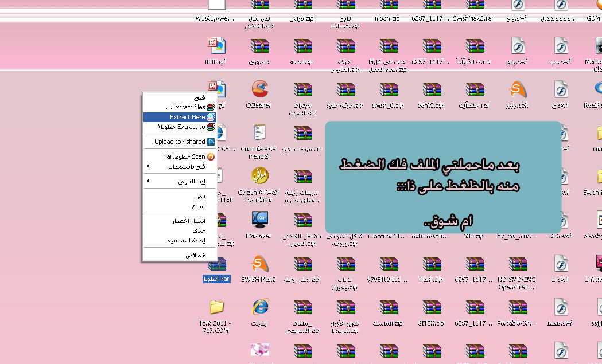Select the font 2011 - 7c7.COM folder
Image resolution: width=602 pixels, height=364 pixels.
click(216, 307)
